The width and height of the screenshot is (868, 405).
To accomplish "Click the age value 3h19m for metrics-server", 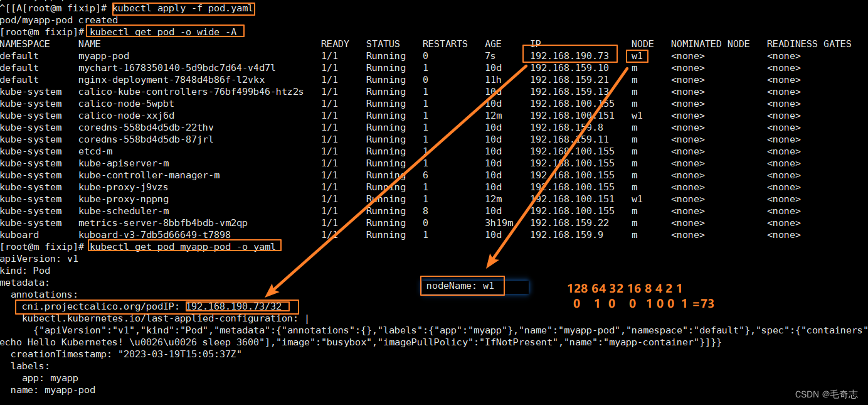I will pos(499,223).
